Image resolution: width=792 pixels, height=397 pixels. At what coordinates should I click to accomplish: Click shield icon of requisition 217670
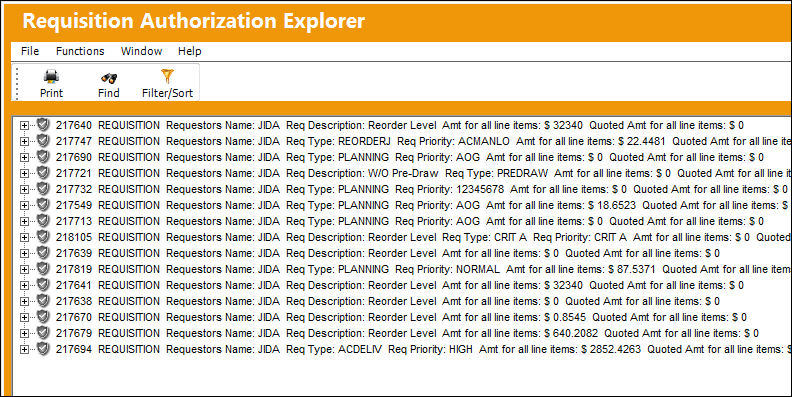pyautogui.click(x=43, y=317)
